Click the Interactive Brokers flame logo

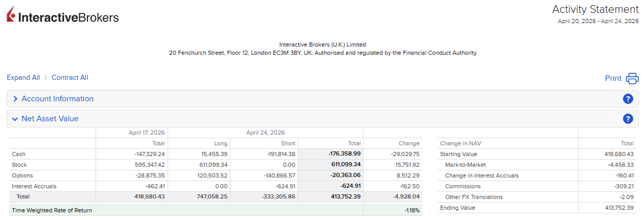pyautogui.click(x=11, y=15)
